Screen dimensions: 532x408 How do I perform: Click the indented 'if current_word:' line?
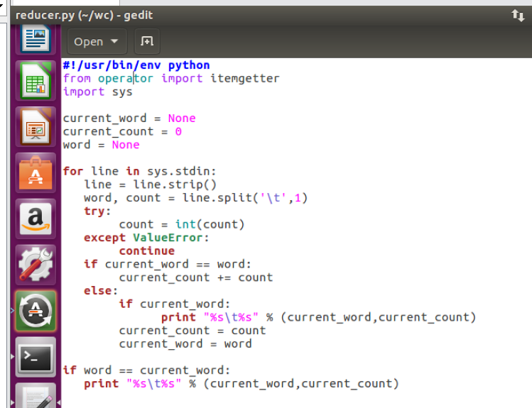[x=175, y=304]
